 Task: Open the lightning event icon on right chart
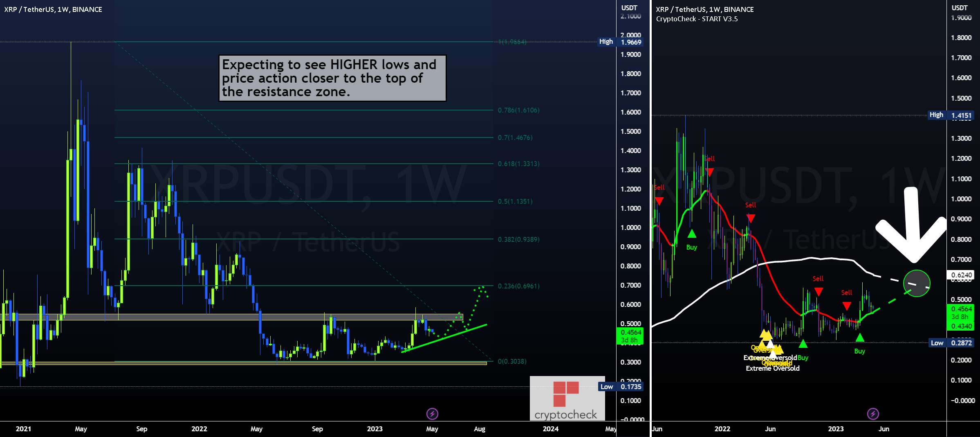[x=873, y=414]
